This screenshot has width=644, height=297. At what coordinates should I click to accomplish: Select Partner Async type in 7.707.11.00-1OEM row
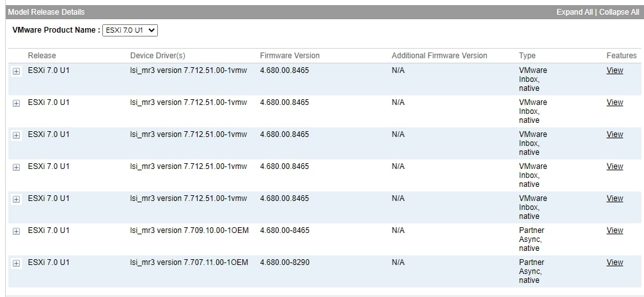[531, 271]
